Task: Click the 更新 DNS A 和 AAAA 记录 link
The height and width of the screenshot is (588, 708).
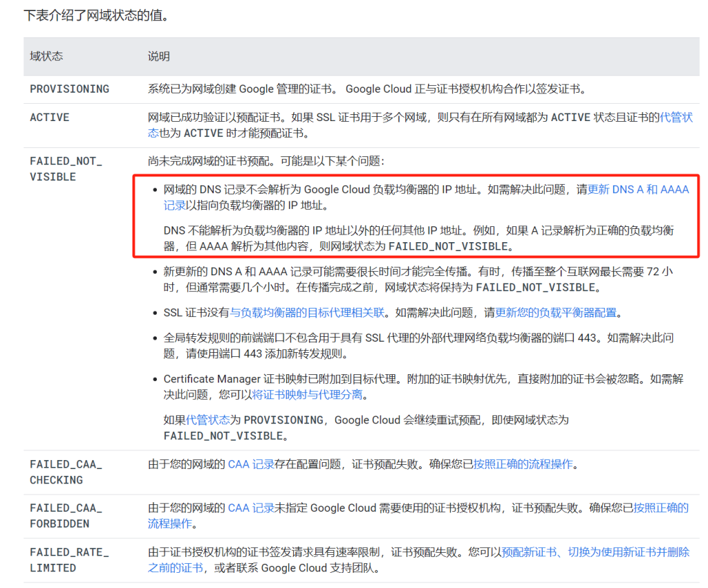Action: click(637, 190)
